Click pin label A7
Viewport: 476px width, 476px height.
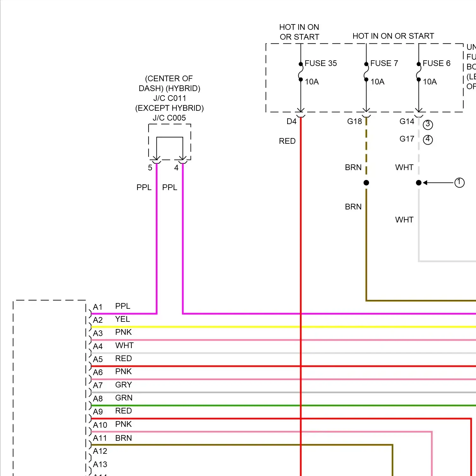point(98,386)
